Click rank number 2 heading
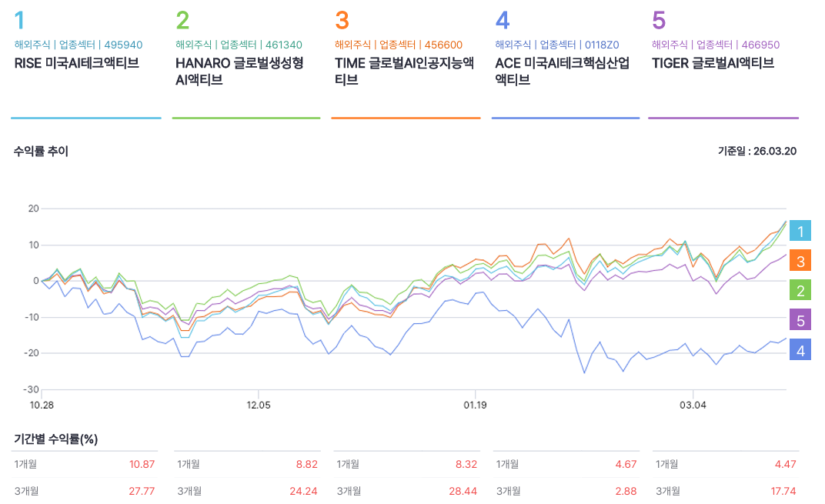Screen dimensions: 825x504 pos(182,21)
